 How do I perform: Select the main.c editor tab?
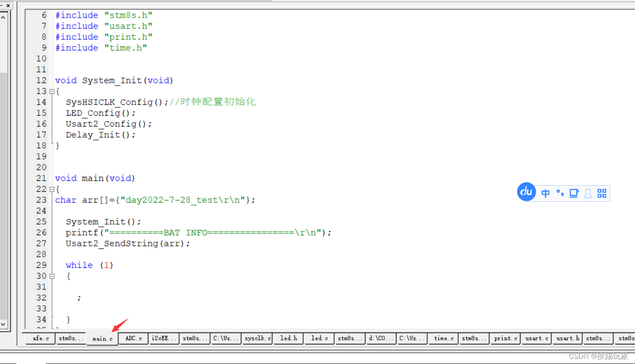click(102, 339)
